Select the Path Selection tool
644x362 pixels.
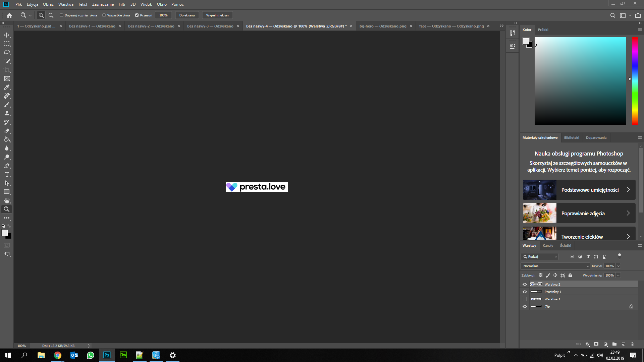click(7, 183)
